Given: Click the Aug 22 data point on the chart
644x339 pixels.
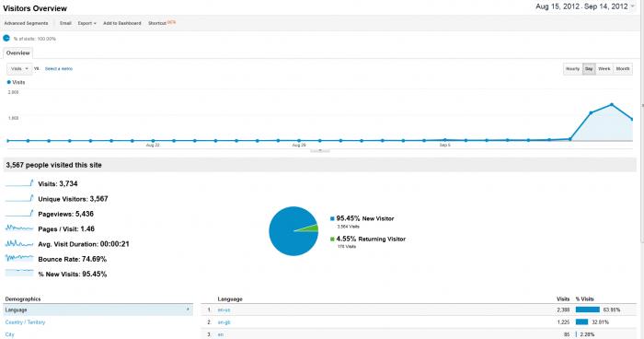Looking at the screenshot, I should tap(153, 141).
